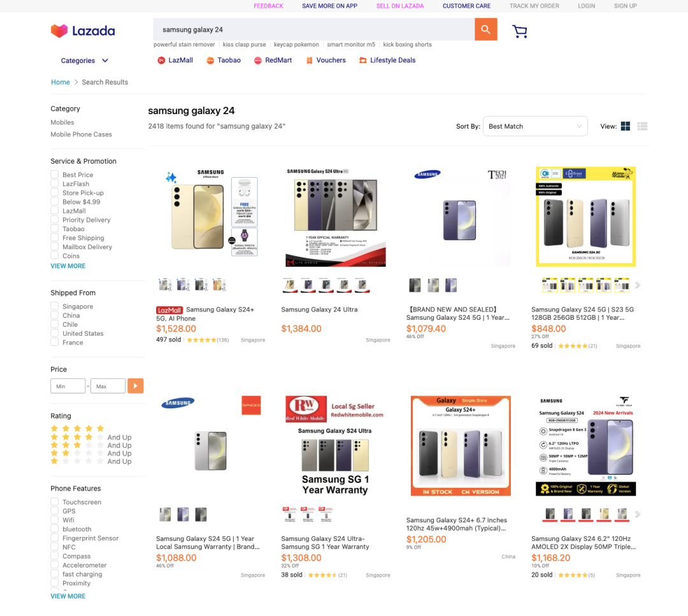688x616 pixels.
Task: Open the Sort By Best Match dropdown
Action: click(x=535, y=126)
